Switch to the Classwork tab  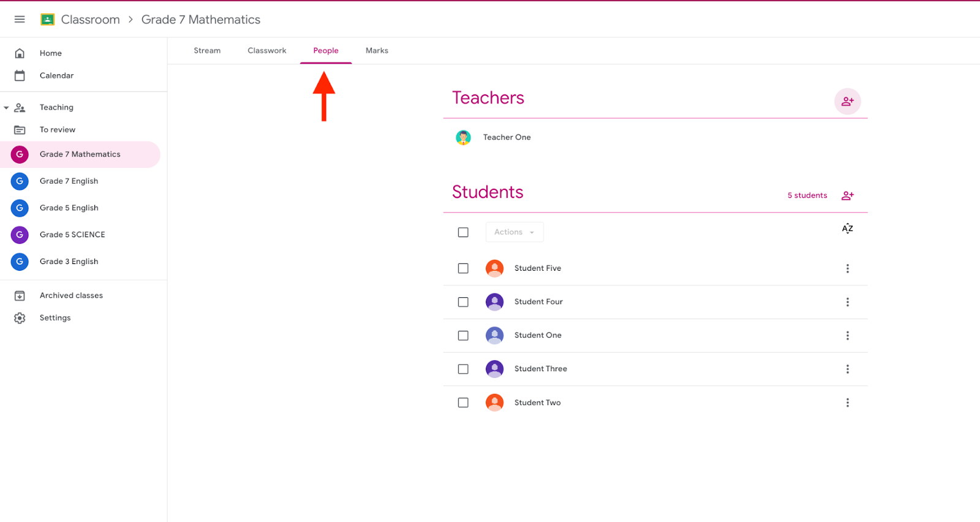coord(267,51)
